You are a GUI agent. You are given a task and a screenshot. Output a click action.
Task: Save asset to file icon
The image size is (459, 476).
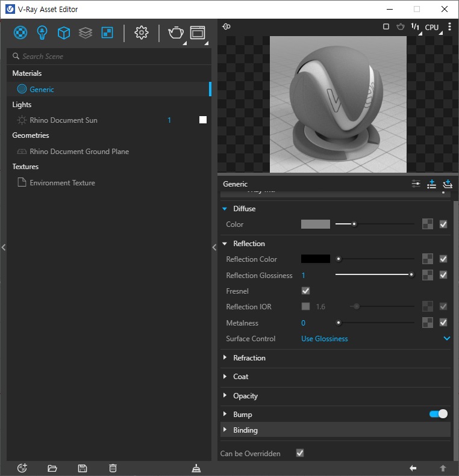(83, 468)
